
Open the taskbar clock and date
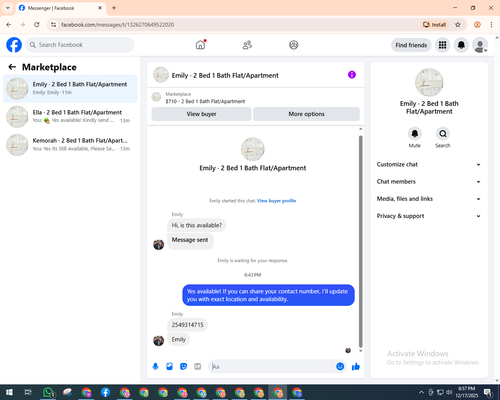(x=466, y=392)
